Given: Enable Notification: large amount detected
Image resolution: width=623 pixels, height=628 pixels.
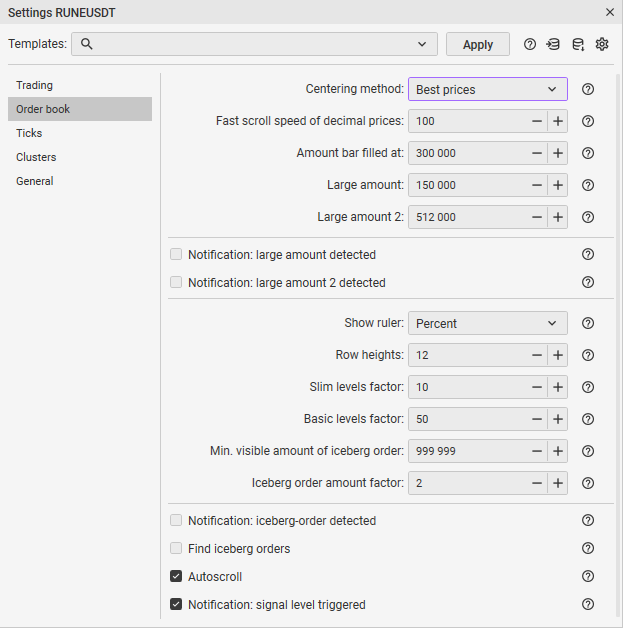Looking at the screenshot, I should 176,254.
